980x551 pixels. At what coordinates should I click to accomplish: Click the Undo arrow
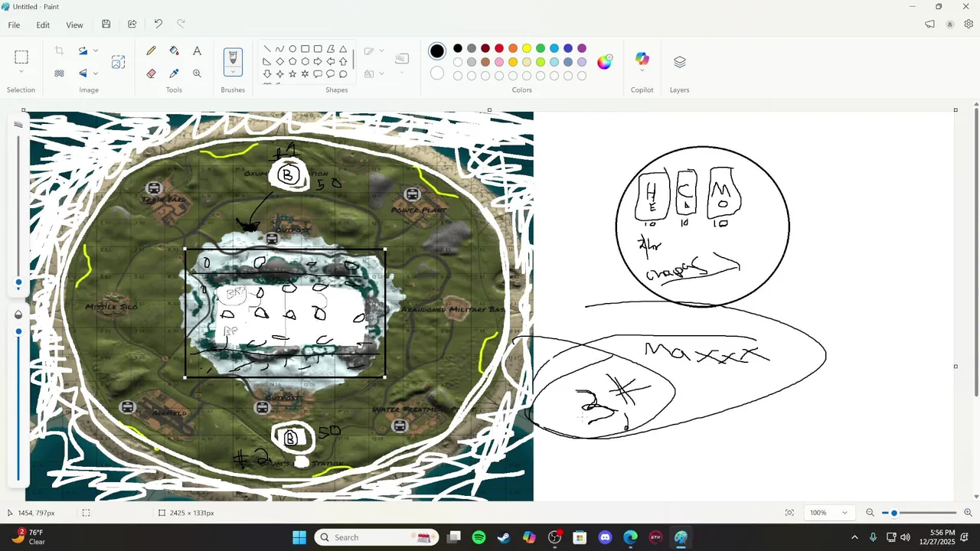(x=158, y=24)
